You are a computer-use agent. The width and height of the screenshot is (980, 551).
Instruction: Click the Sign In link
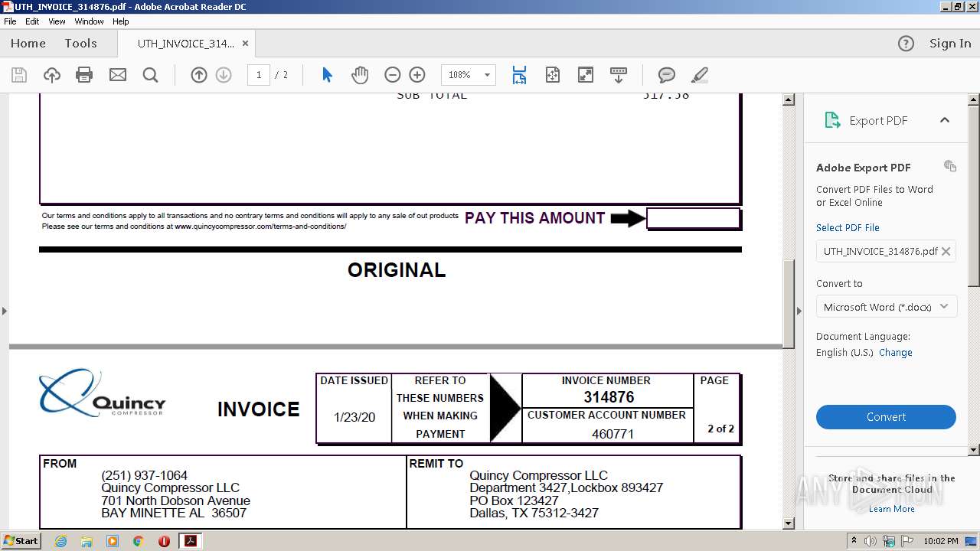(x=950, y=44)
